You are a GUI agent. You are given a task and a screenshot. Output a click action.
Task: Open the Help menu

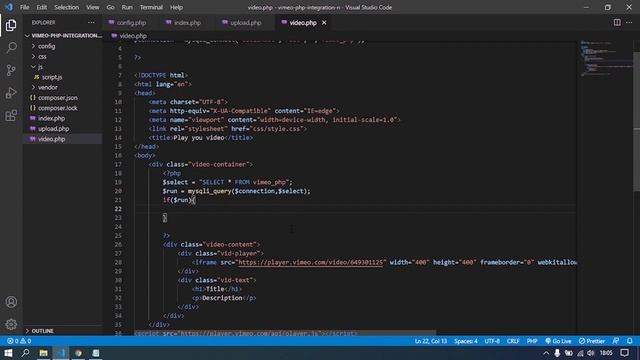pos(176,7)
